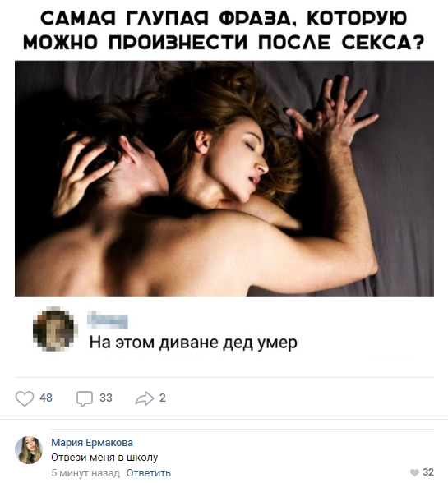View who liked via the 48 count

pyautogui.click(x=46, y=398)
